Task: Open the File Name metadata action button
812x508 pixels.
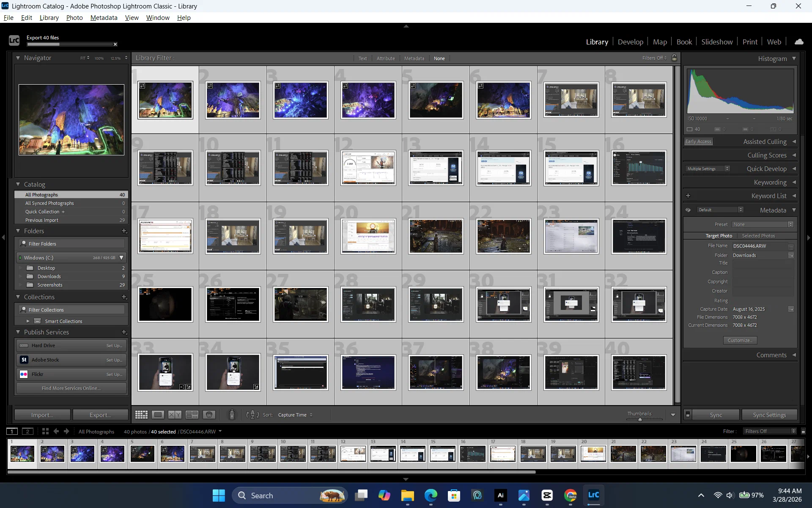Action: (791, 246)
